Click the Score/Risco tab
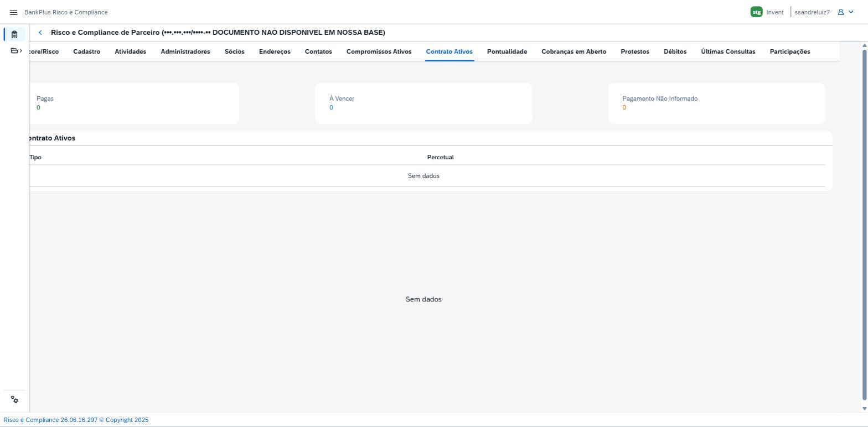Viewport: 868px width, 427px height. pos(44,51)
